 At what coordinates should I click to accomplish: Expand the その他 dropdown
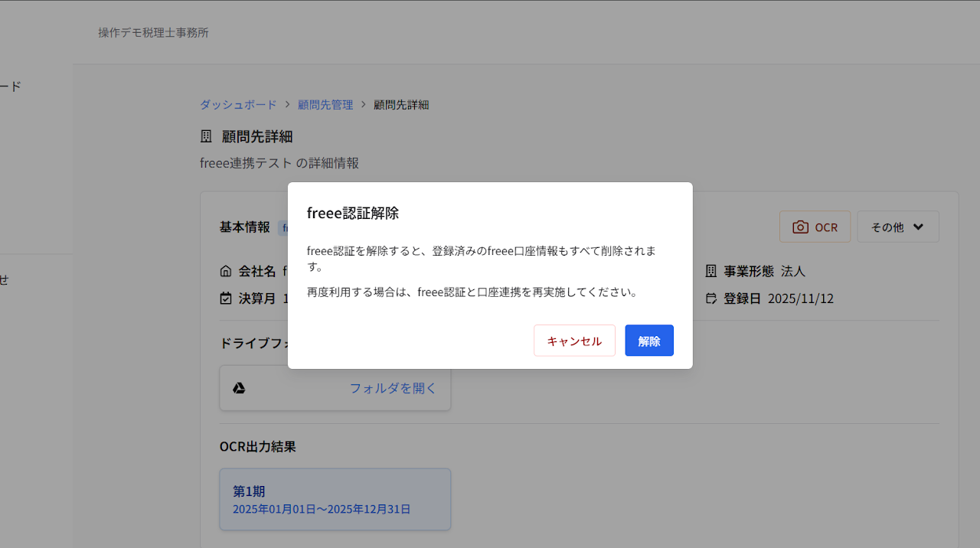(x=898, y=227)
